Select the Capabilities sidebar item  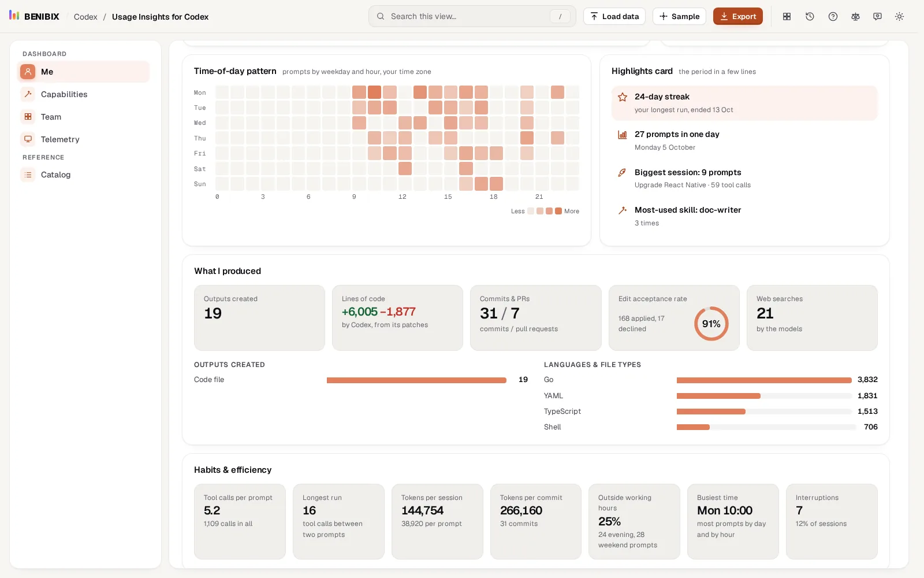point(84,94)
